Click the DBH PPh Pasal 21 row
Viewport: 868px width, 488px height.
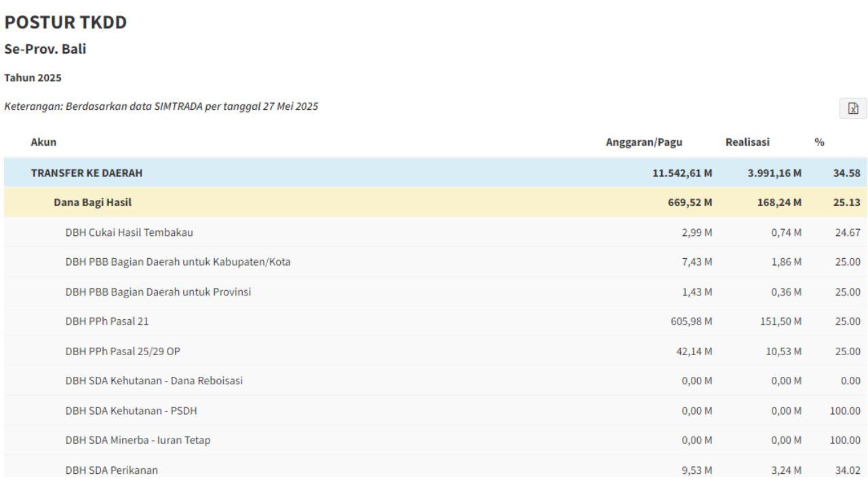coord(106,321)
